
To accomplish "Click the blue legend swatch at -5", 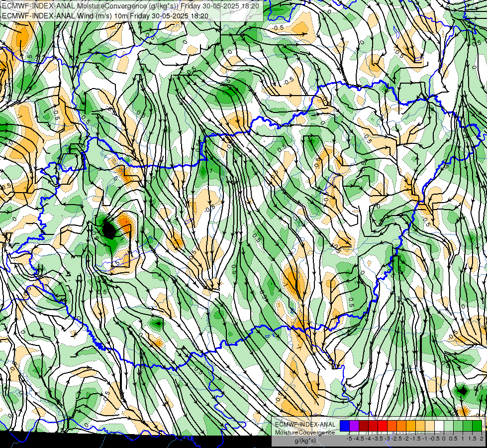I will point(345,426).
